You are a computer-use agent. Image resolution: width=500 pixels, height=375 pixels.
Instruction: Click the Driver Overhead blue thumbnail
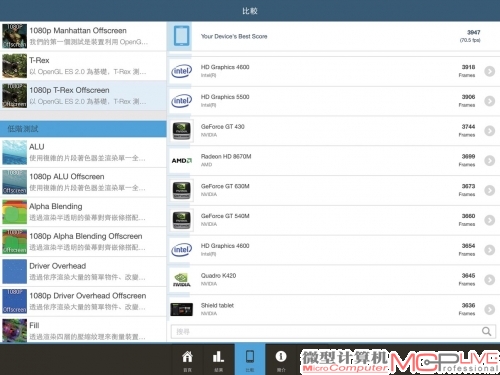click(14, 271)
